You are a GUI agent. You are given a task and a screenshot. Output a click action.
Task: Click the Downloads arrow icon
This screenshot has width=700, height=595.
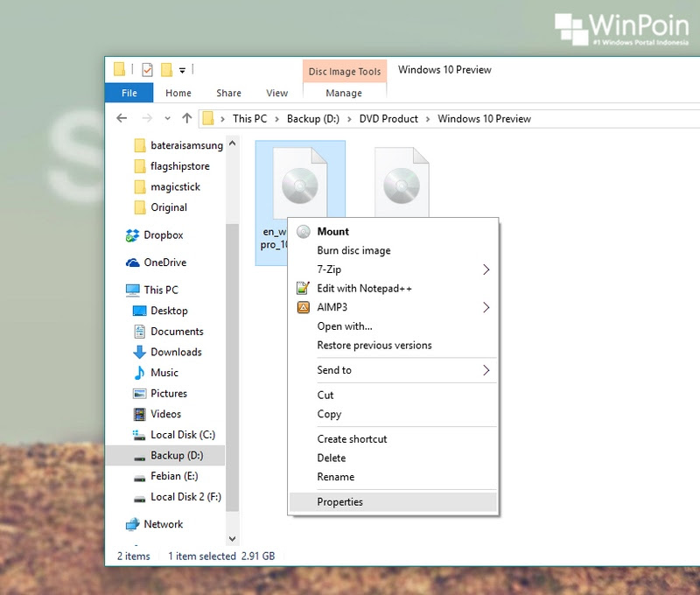pyautogui.click(x=140, y=352)
